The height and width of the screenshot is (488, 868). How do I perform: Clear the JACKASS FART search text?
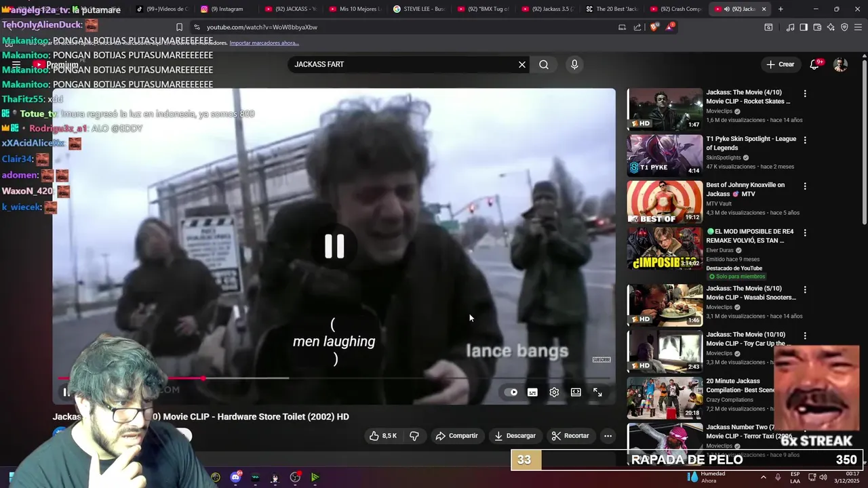tap(522, 64)
